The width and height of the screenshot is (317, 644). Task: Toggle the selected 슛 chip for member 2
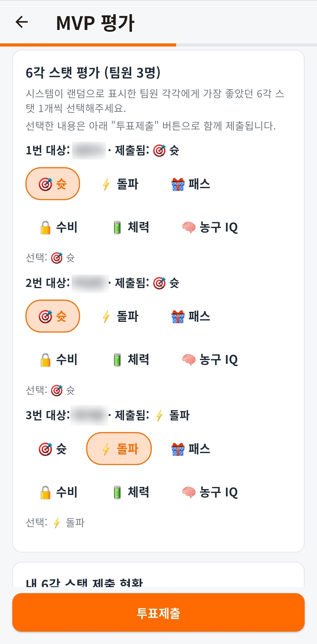52,316
